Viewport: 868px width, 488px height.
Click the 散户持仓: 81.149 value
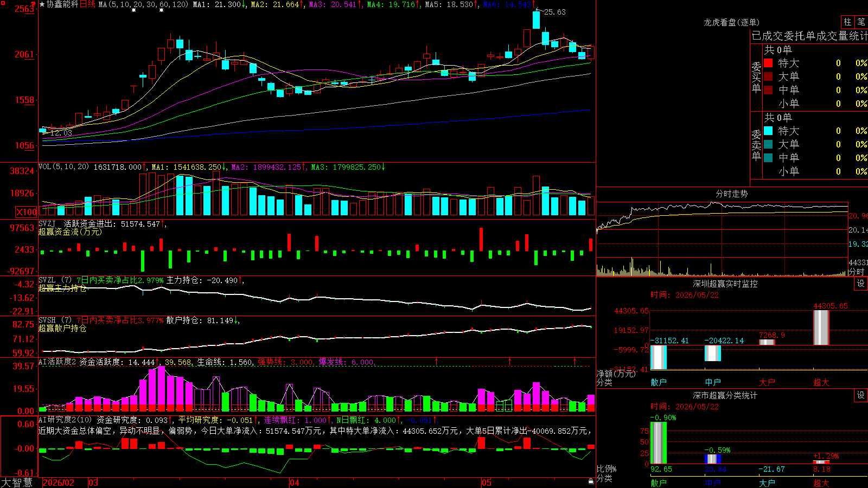(200, 320)
